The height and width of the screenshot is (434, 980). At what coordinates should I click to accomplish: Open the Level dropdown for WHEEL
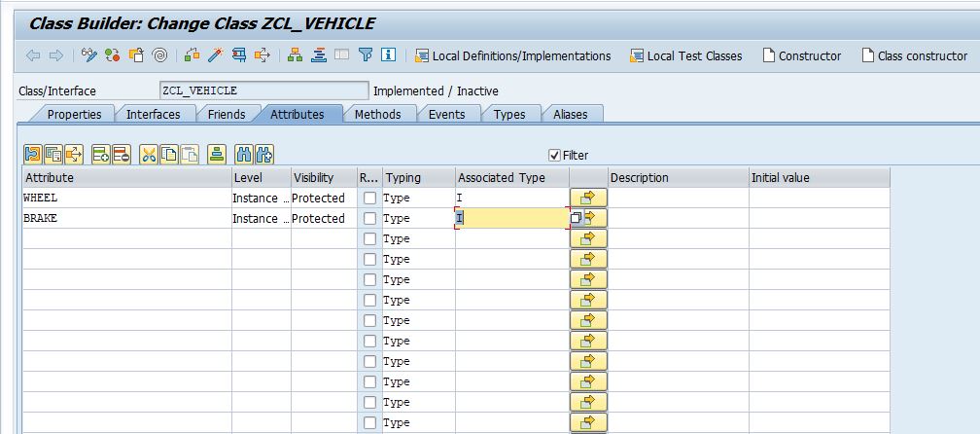(x=261, y=198)
